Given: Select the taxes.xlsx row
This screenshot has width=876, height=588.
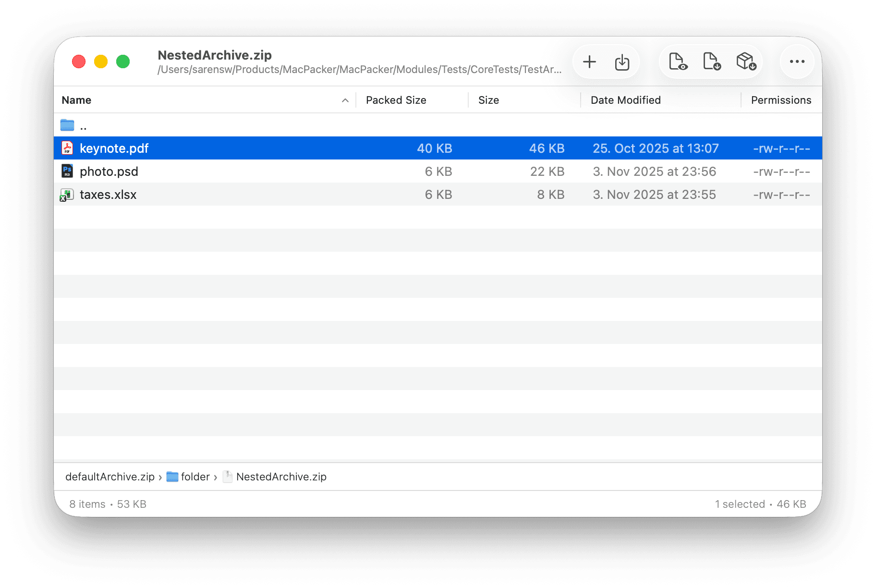Looking at the screenshot, I should click(438, 195).
